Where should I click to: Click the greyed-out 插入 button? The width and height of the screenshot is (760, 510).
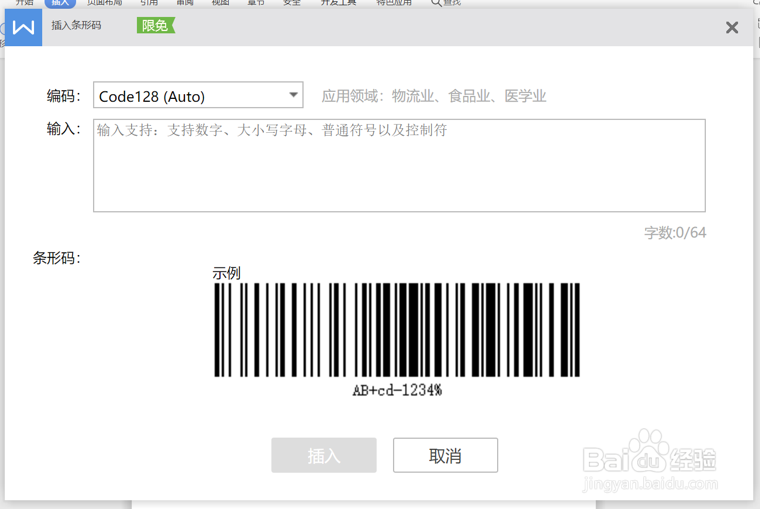coord(324,455)
